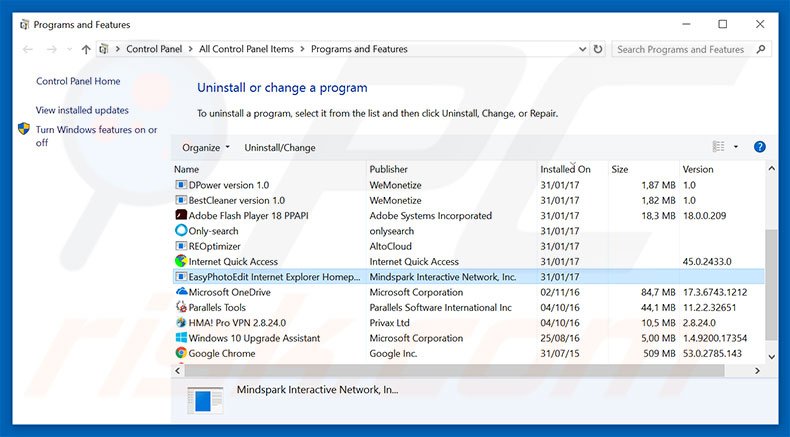This screenshot has width=790, height=437.
Task: Click the Programs and Features title bar icon
Action: [x=24, y=25]
